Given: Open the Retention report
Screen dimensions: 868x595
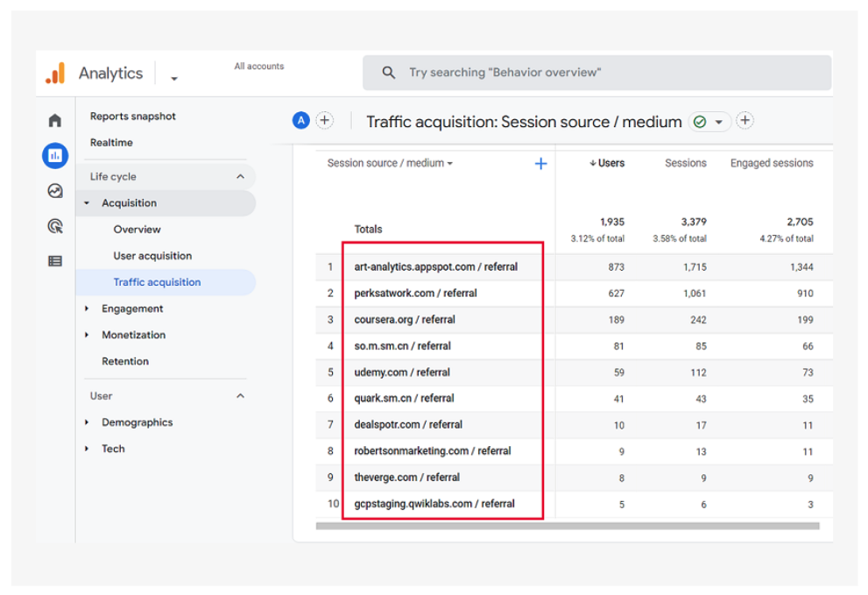Looking at the screenshot, I should click(125, 361).
